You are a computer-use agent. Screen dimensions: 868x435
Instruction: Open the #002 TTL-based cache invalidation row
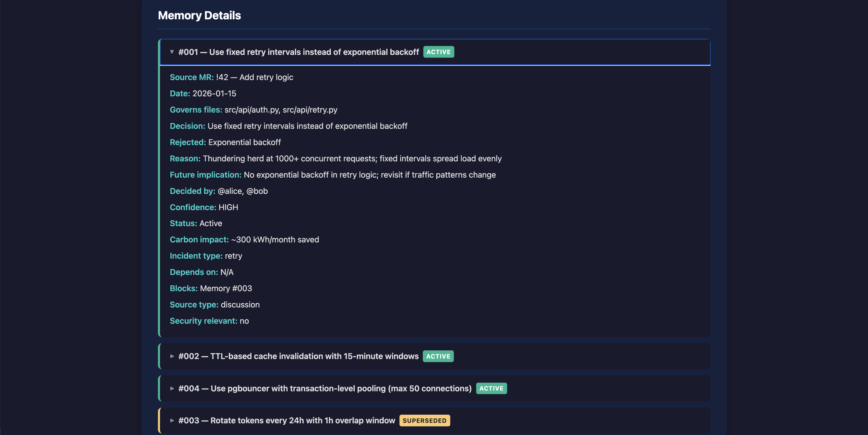[298, 356]
